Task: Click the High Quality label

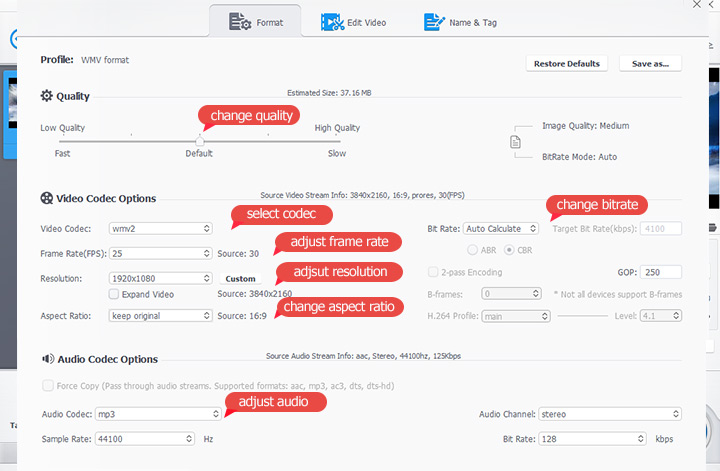Action: pyautogui.click(x=337, y=128)
